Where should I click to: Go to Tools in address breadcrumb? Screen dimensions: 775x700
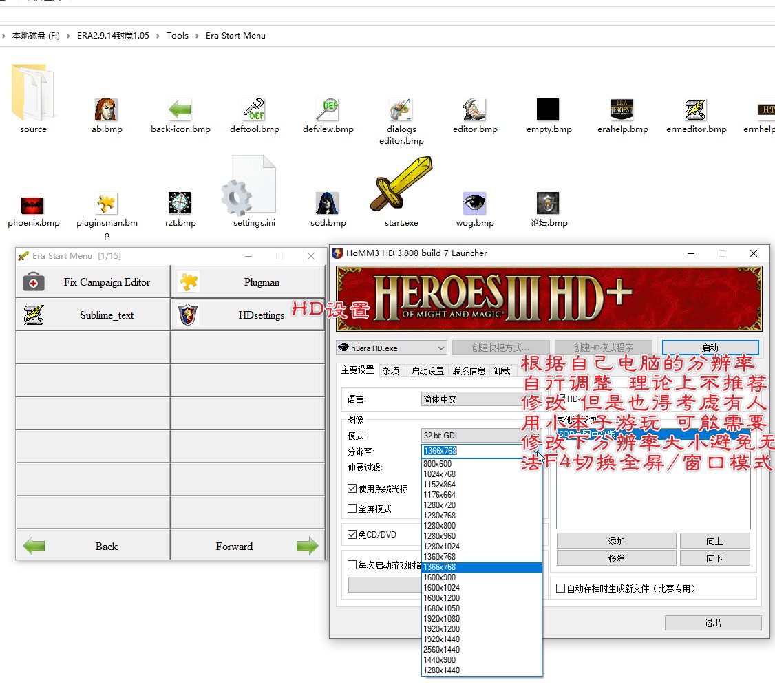178,36
